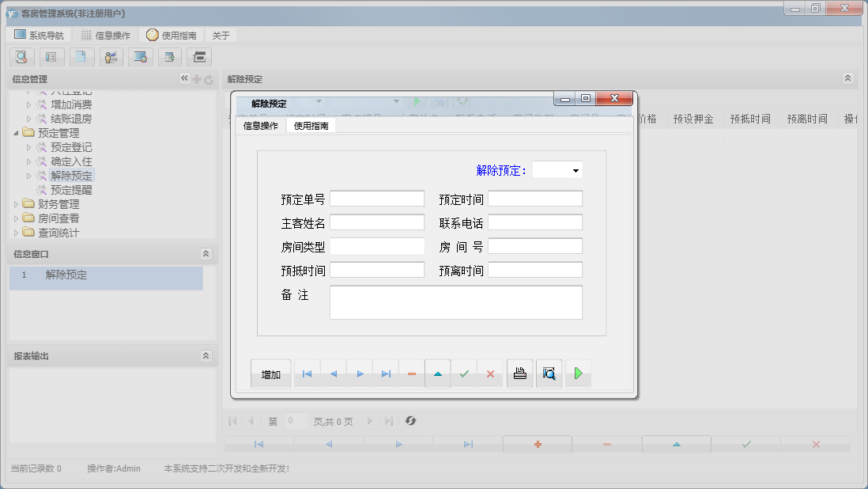This screenshot has width=868, height=489.
Task: Expand the 财务管理 tree node
Action: point(17,203)
